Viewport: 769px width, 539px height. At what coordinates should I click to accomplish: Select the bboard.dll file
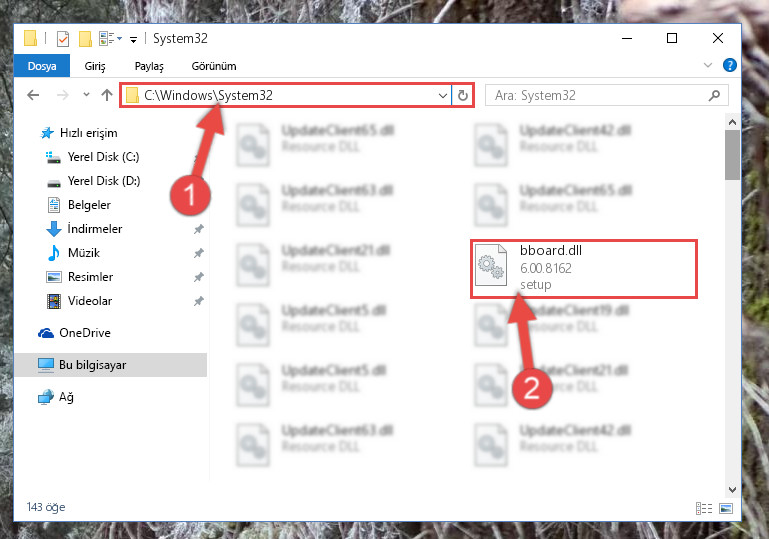pyautogui.click(x=584, y=269)
